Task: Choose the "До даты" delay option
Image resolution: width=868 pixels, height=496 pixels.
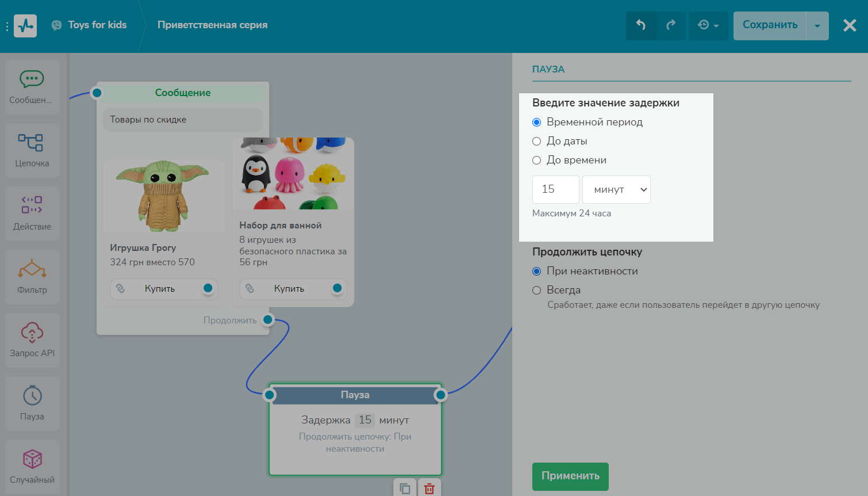Action: point(537,142)
